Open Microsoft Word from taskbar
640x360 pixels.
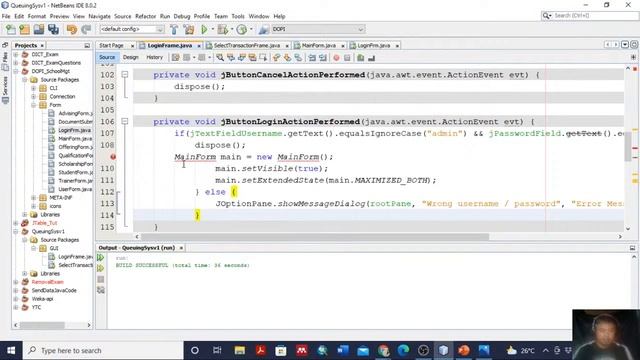pyautogui.click(x=342, y=351)
